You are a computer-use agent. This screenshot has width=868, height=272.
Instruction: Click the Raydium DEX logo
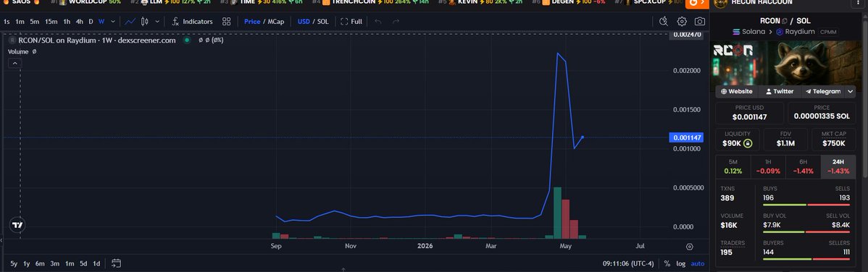click(x=780, y=32)
